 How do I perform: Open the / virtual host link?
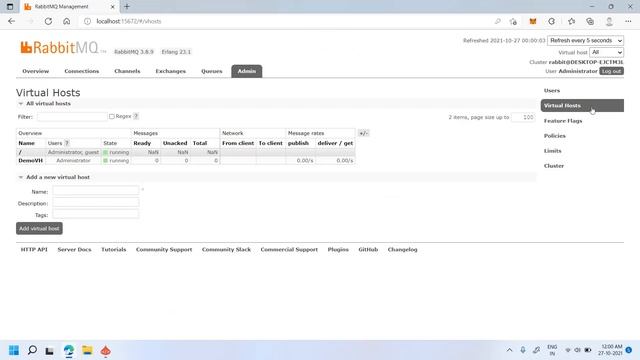coord(20,152)
